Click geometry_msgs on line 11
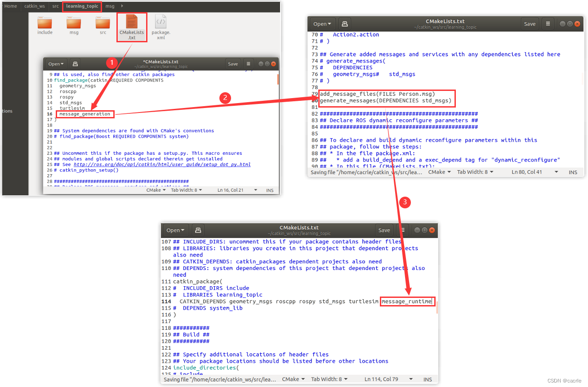588x387 pixels. pyautogui.click(x=77, y=86)
